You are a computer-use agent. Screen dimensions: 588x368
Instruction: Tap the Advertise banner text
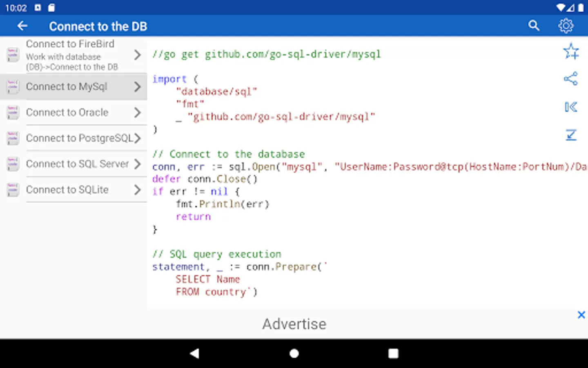point(294,324)
